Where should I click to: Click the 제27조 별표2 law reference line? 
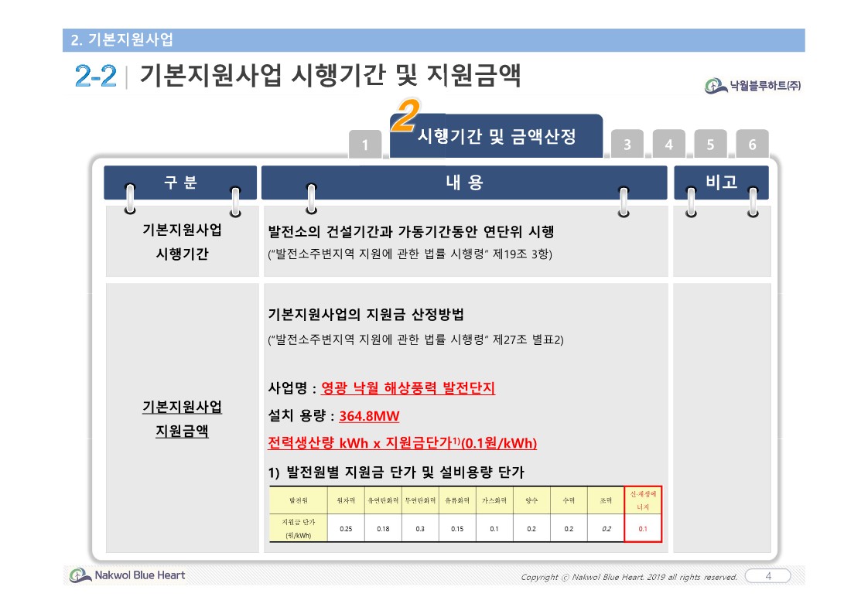[415, 339]
